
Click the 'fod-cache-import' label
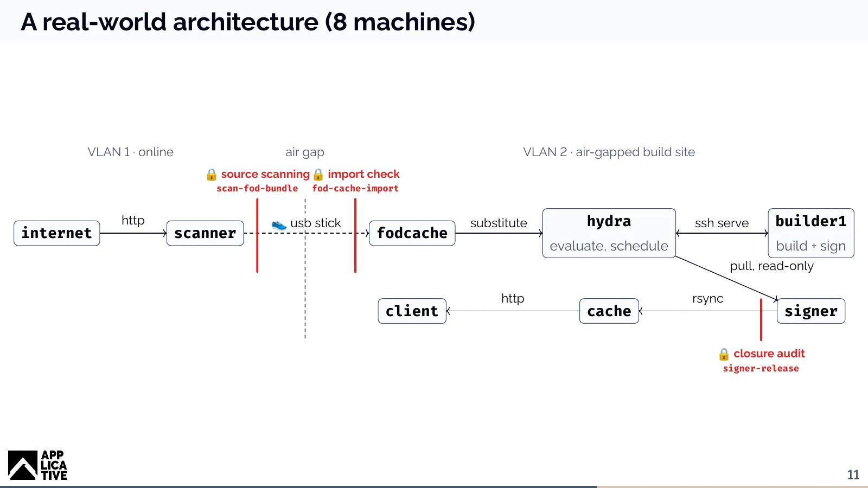355,188
